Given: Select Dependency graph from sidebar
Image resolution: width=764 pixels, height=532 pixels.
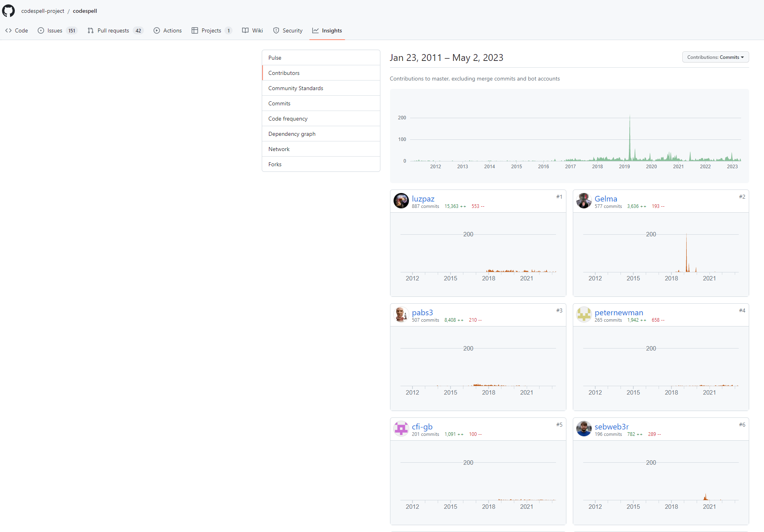Looking at the screenshot, I should 292,134.
